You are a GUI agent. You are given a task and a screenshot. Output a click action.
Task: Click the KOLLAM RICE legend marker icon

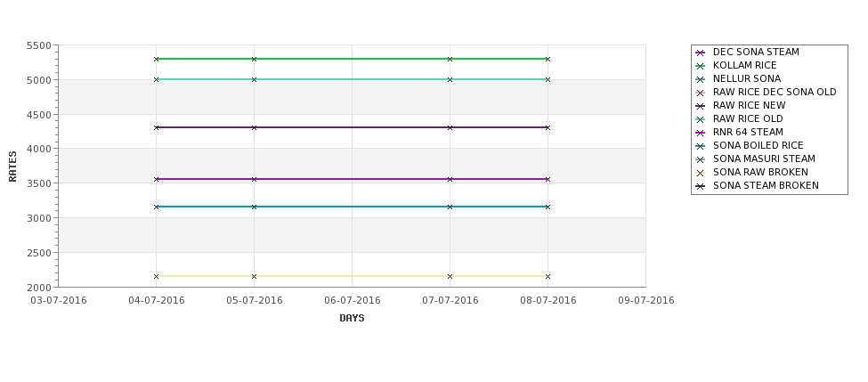coord(701,66)
